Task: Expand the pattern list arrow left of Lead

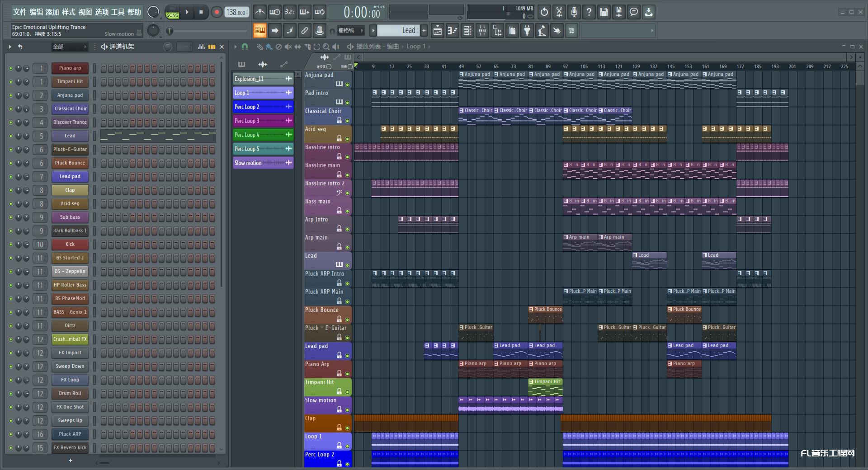Action: pos(373,31)
